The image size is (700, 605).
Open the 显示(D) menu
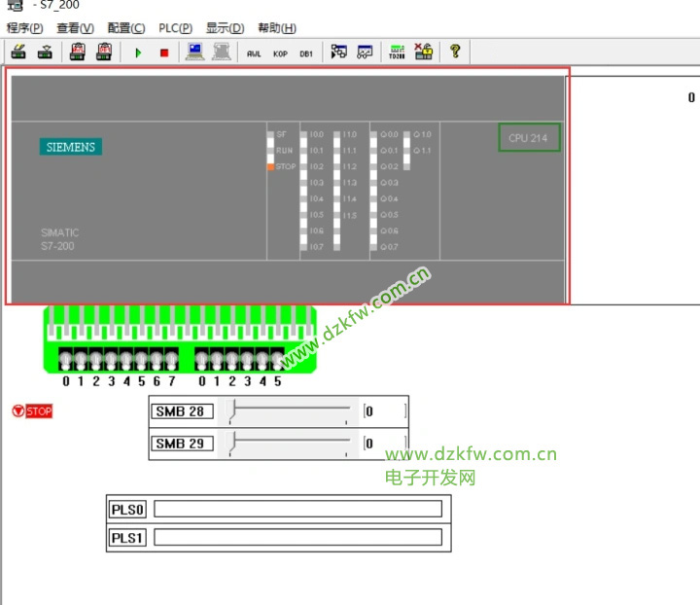pyautogui.click(x=225, y=28)
